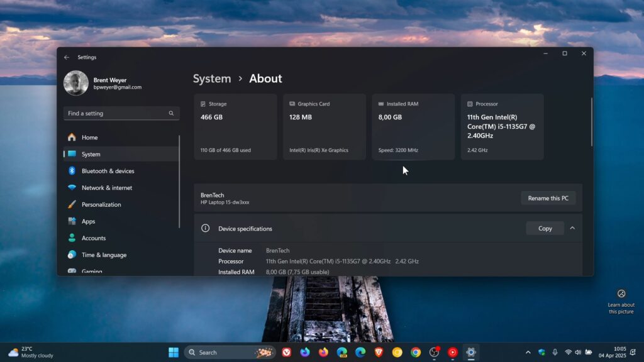Click the Settings gear taskbar icon

point(470,353)
